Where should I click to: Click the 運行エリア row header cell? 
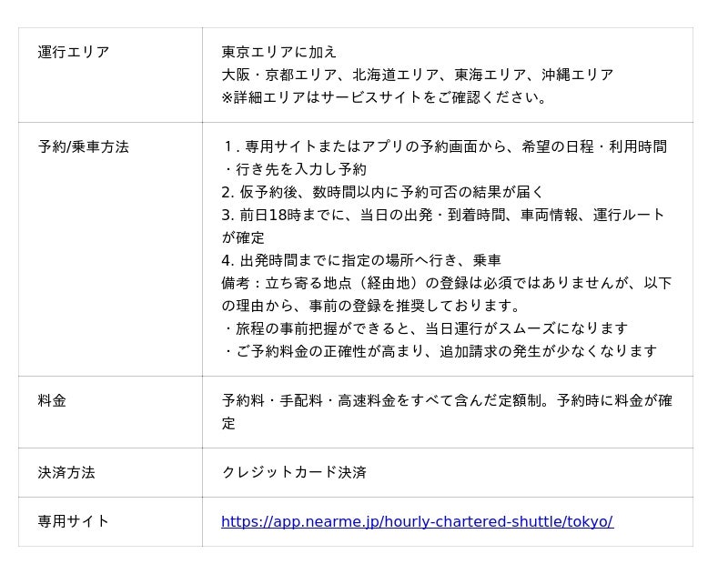point(110,76)
